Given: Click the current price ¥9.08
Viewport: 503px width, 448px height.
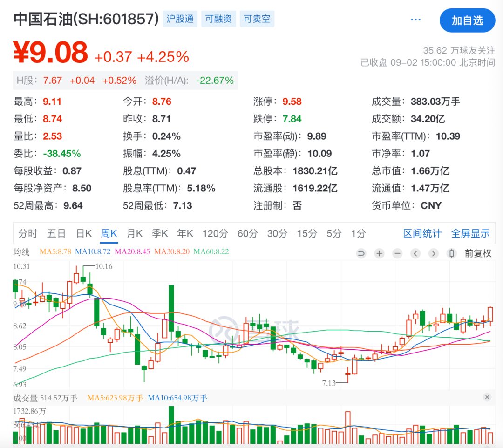Looking at the screenshot, I should (50, 52).
